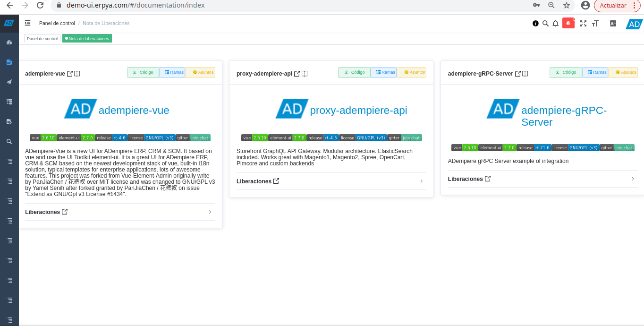Go back in browser history
Screen dimensions: 644x326
(x=10, y=5)
